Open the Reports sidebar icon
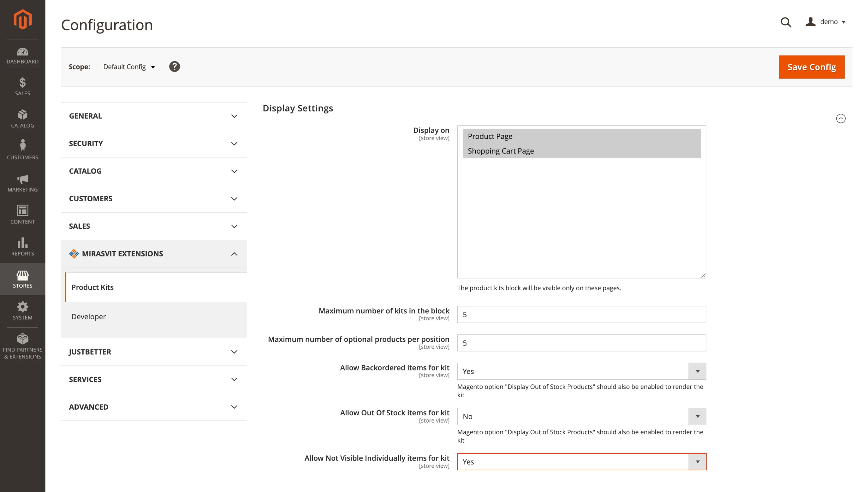Viewport: 868px width, 492px height. (x=22, y=247)
